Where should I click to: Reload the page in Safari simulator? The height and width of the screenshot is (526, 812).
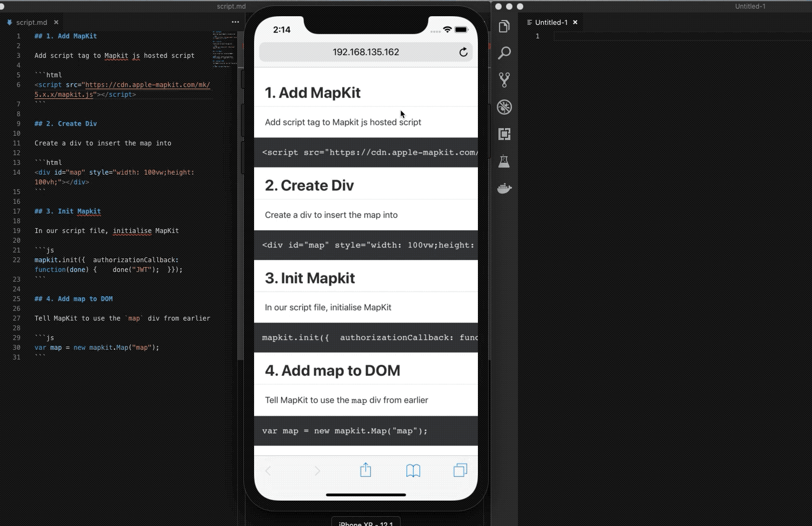tap(463, 52)
